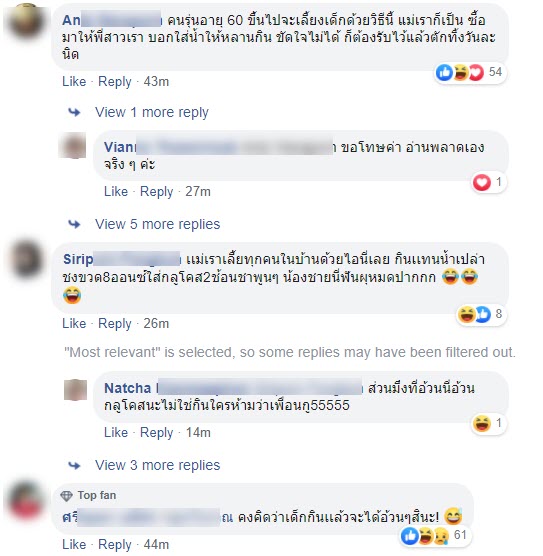Open the Top fan commenter's profile picture
The image size is (543, 556).
(x=24, y=501)
